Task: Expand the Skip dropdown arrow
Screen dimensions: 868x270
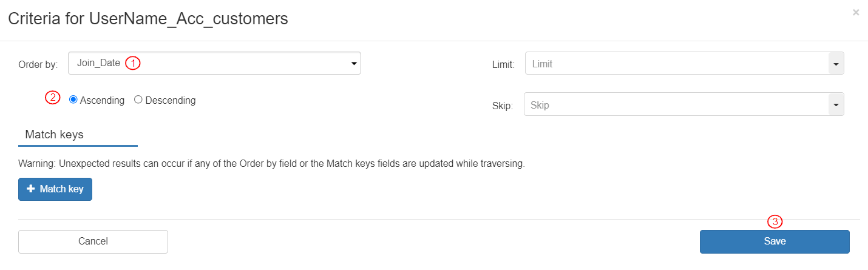Action: [836, 106]
